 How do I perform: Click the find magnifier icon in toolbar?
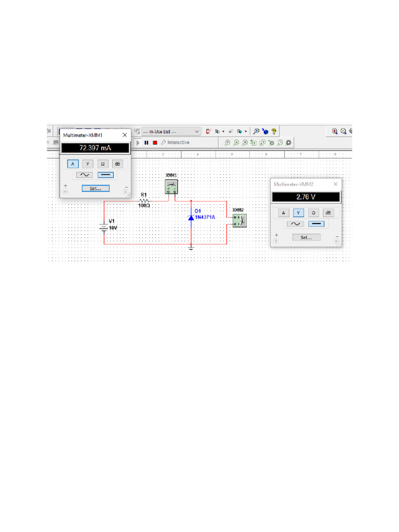pyautogui.click(x=256, y=131)
